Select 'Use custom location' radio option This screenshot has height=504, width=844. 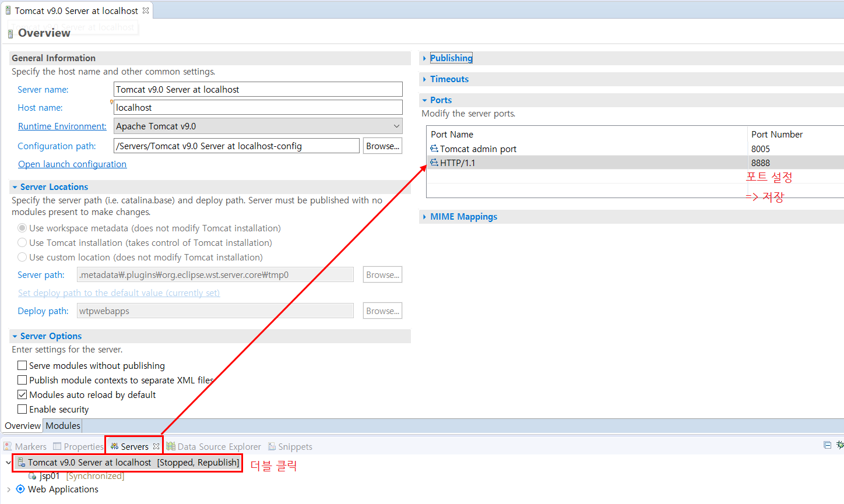[x=22, y=257]
